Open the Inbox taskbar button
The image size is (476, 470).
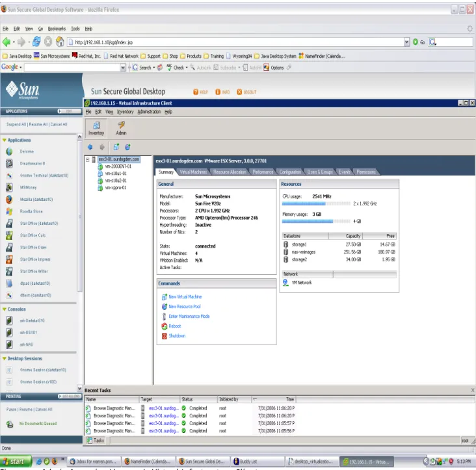94,462
